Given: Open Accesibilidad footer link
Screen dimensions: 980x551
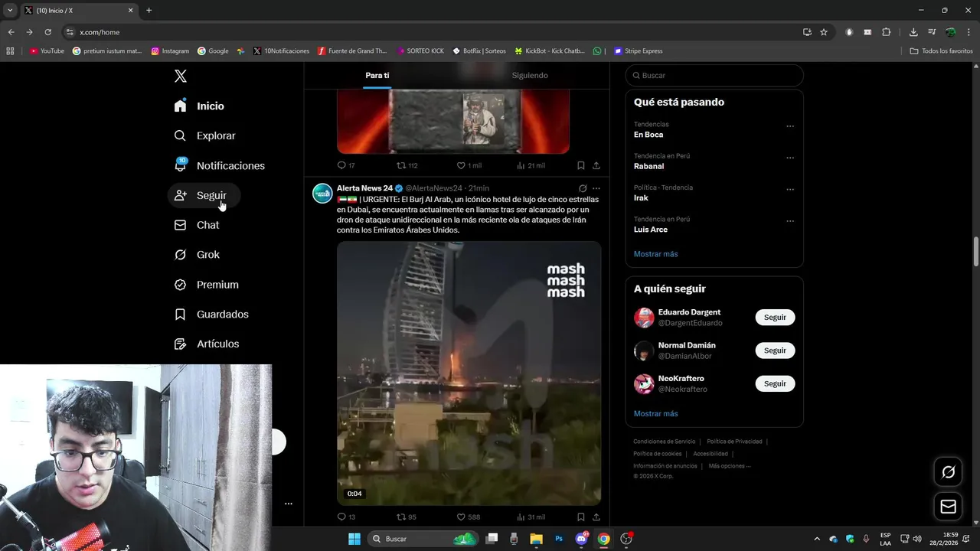Looking at the screenshot, I should (710, 454).
